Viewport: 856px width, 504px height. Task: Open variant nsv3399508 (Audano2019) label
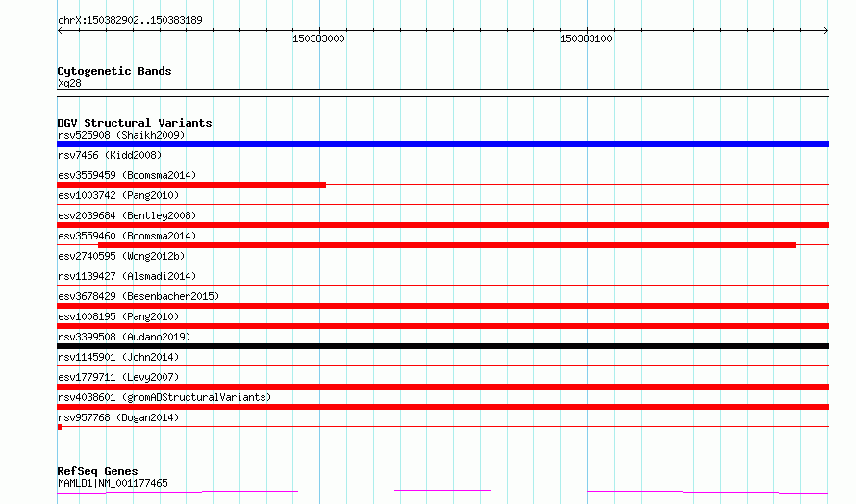pos(124,337)
